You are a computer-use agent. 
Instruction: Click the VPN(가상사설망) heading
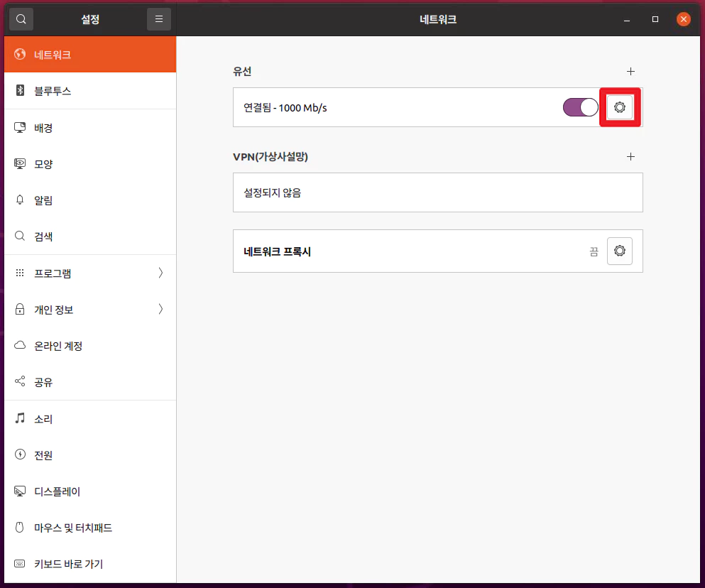[270, 156]
